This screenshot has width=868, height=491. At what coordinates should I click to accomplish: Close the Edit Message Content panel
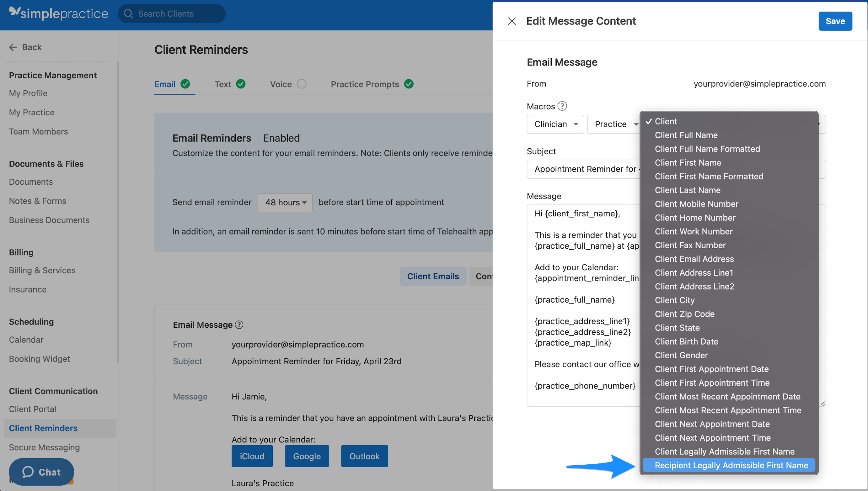(x=512, y=21)
